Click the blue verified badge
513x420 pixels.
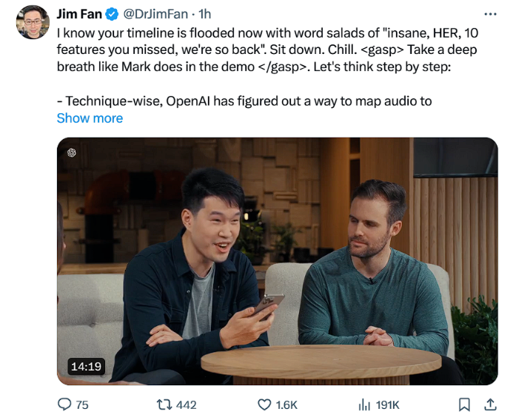[x=113, y=14]
